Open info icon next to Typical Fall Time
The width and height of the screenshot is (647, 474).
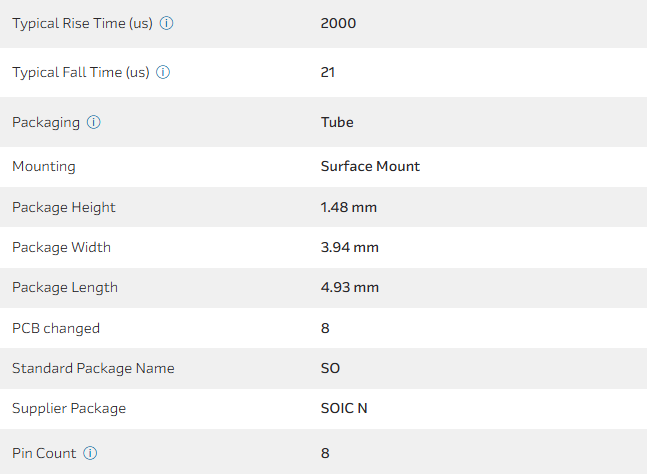163,72
